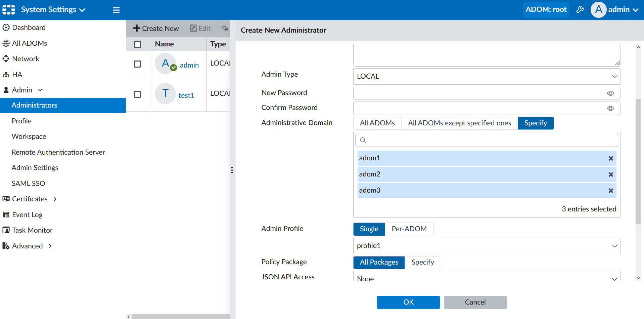
Task: Open Admin Settings in the sidebar
Action: pyautogui.click(x=35, y=168)
